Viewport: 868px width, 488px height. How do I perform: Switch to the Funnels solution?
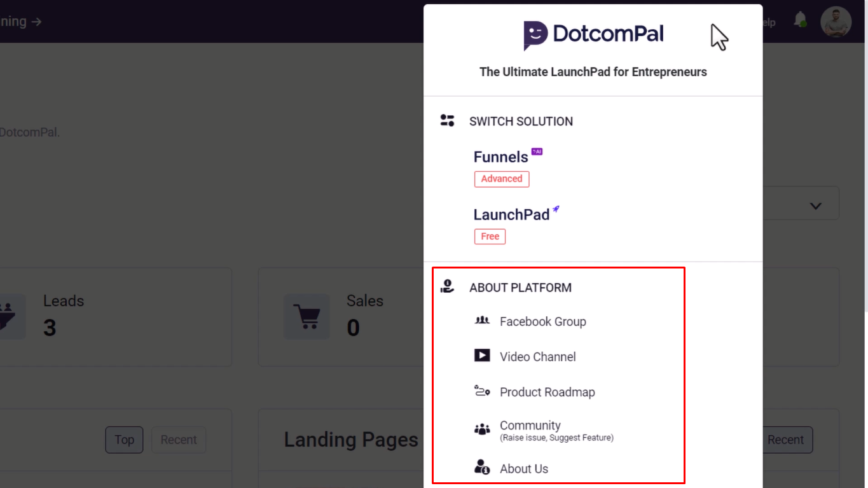point(501,157)
